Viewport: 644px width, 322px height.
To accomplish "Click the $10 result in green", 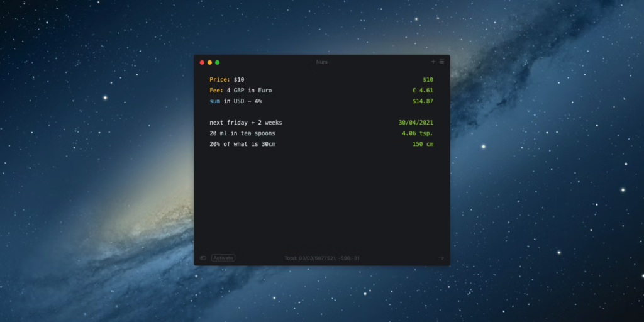I will 428,80.
